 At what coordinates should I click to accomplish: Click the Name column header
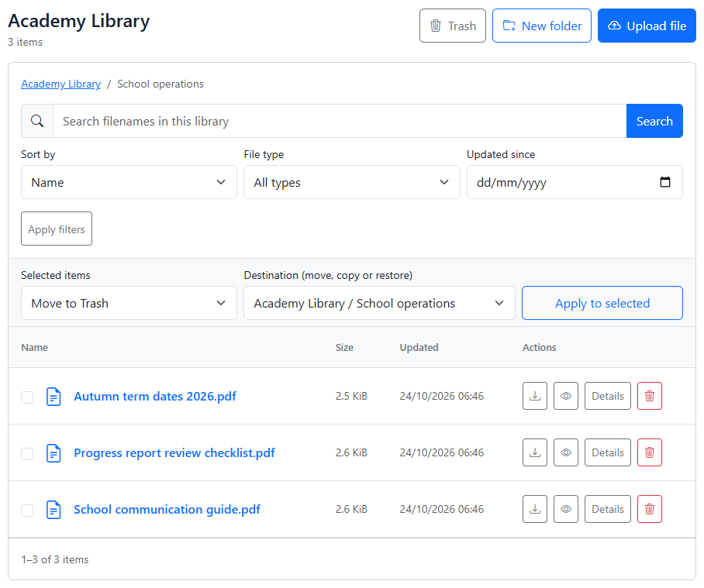pos(35,348)
